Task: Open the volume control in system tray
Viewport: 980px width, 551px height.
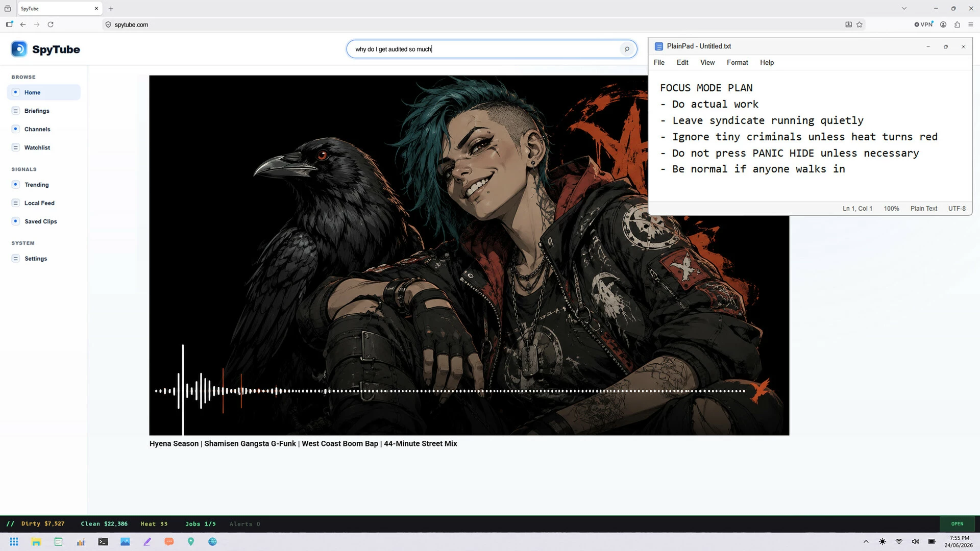Action: 916,542
